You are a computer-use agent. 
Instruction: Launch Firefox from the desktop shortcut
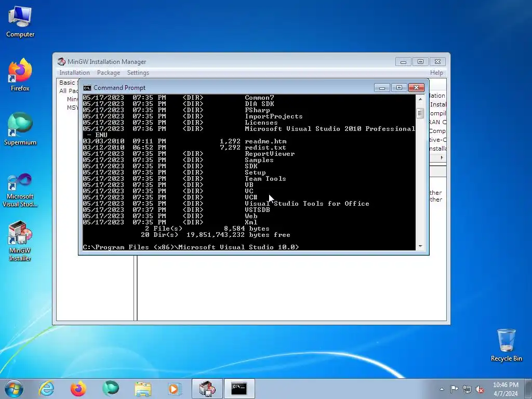tap(20, 75)
